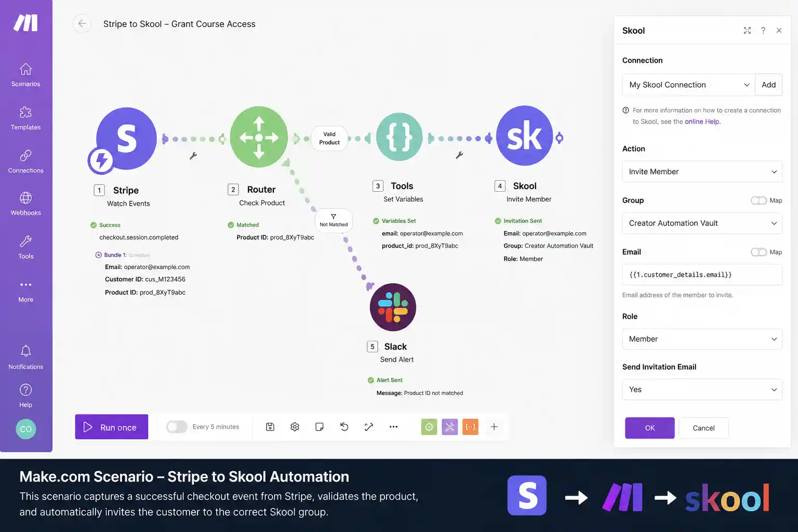Click the orange text parser icon
This screenshot has height=532, width=798.
[470, 427]
